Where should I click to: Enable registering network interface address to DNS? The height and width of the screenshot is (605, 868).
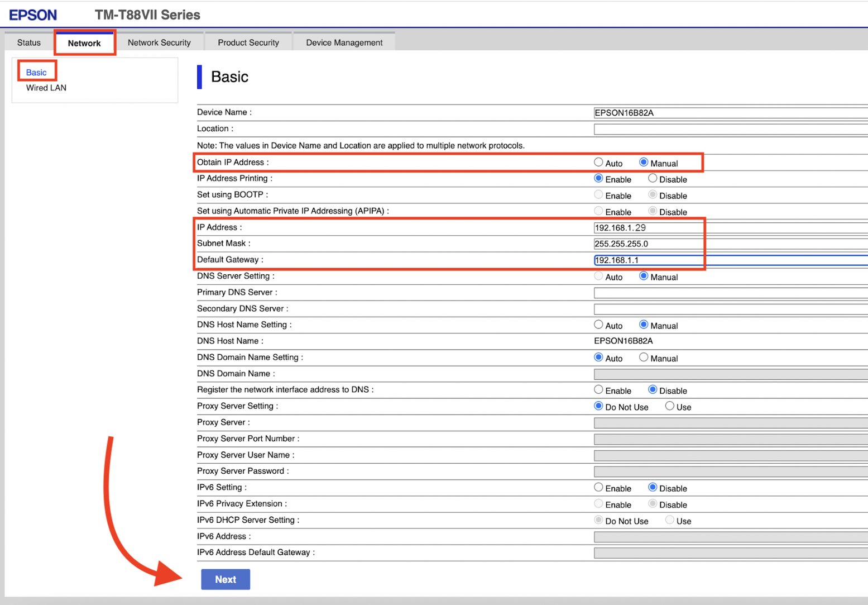pos(598,390)
